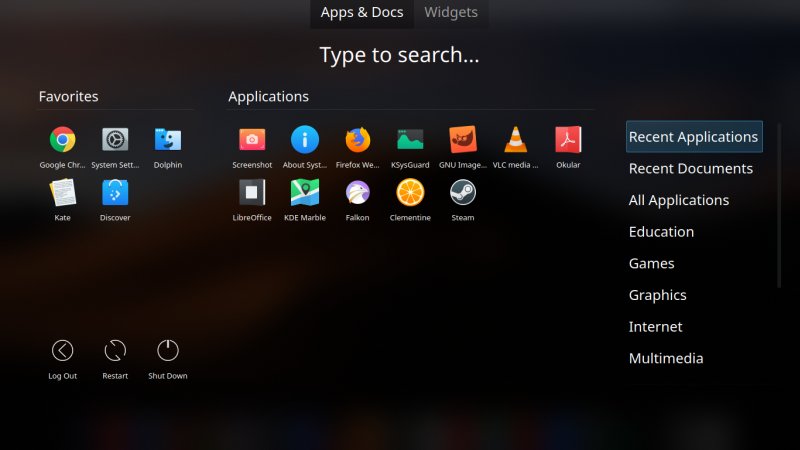This screenshot has height=450, width=800.
Task: Show the Multimedia category
Action: click(x=665, y=358)
